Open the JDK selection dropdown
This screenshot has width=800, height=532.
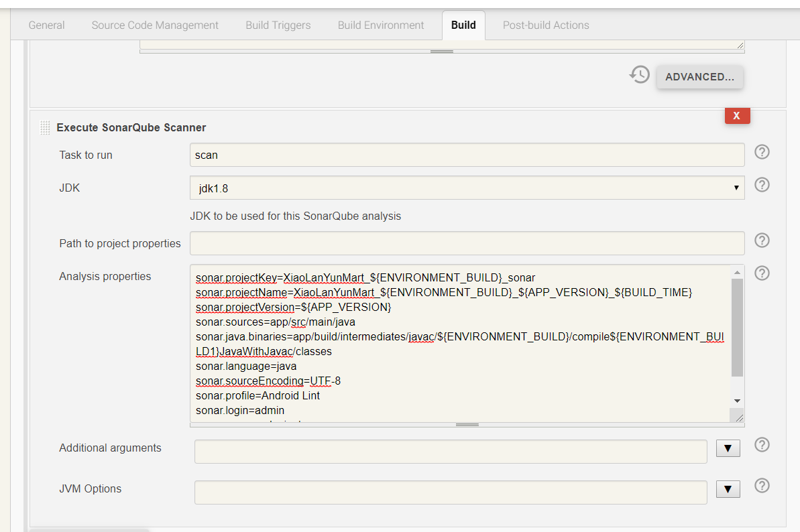pyautogui.click(x=467, y=188)
